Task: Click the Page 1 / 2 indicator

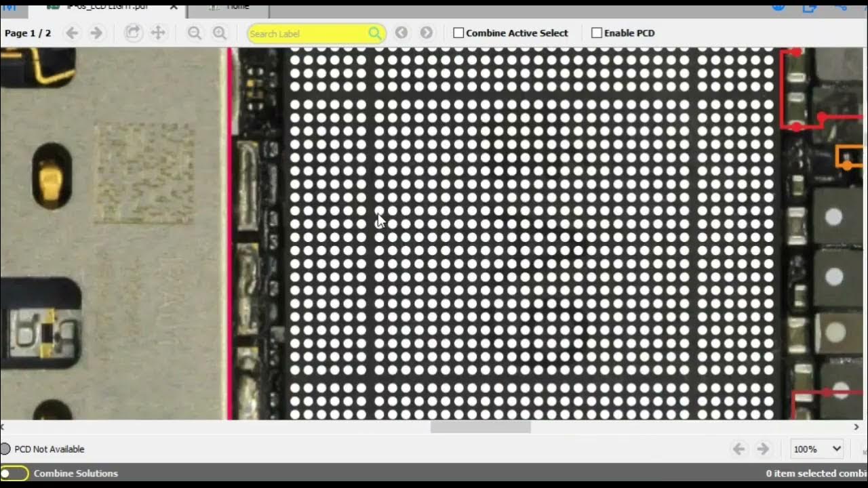Action: (28, 33)
